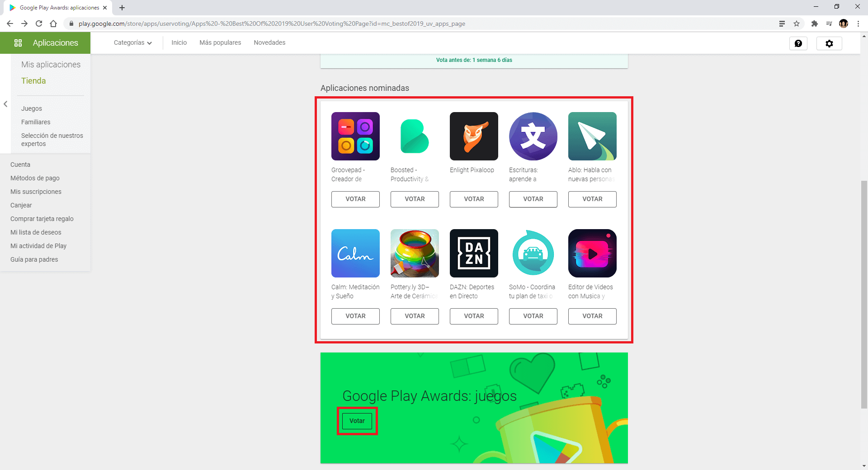This screenshot has width=868, height=470.
Task: Click the Google Play help question icon
Action: (798, 43)
